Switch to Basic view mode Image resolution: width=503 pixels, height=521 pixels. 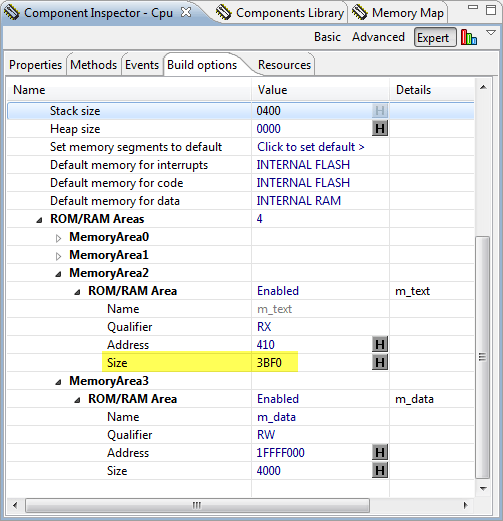(x=327, y=37)
